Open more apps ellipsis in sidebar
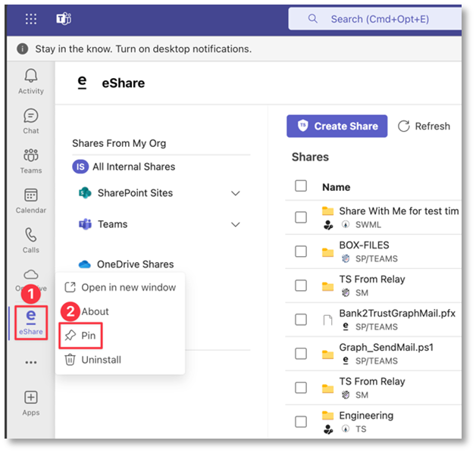The width and height of the screenshot is (476, 453). point(31,362)
